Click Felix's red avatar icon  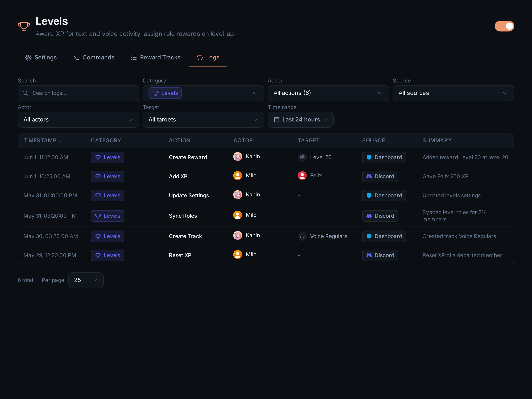click(x=302, y=176)
